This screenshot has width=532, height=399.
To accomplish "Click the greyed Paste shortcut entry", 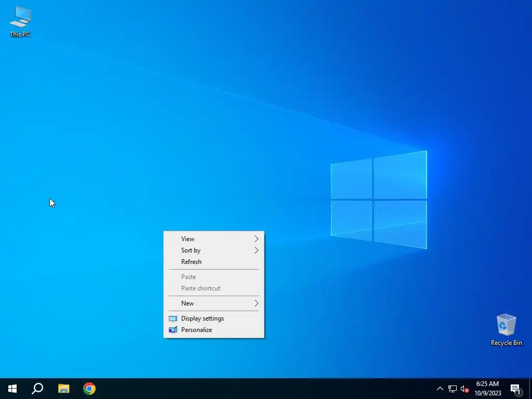I will (x=214, y=288).
